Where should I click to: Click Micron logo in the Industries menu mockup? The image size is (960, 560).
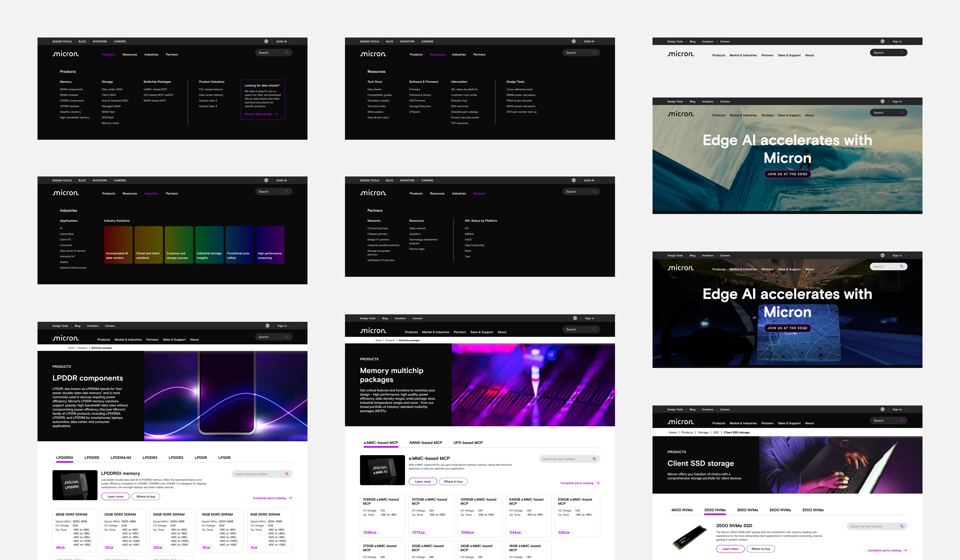(65, 193)
